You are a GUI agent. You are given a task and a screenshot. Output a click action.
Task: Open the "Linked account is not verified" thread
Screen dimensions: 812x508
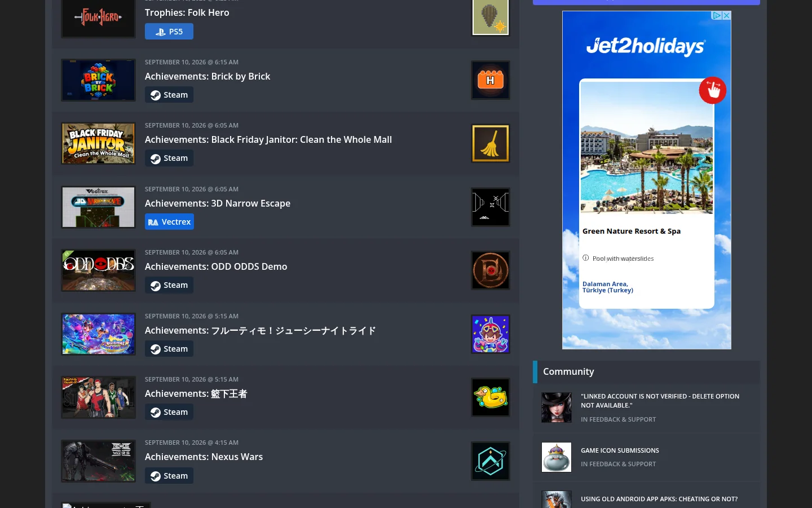point(660,401)
